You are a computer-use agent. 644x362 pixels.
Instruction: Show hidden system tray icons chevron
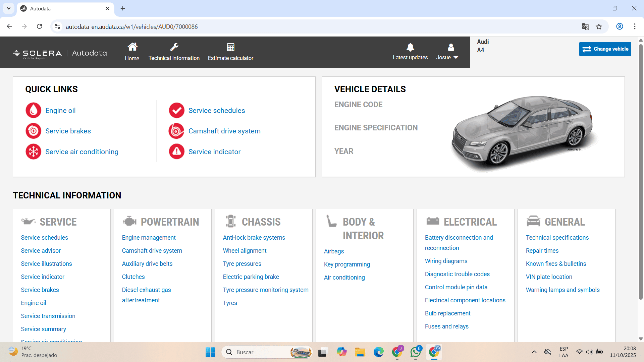[x=534, y=352]
